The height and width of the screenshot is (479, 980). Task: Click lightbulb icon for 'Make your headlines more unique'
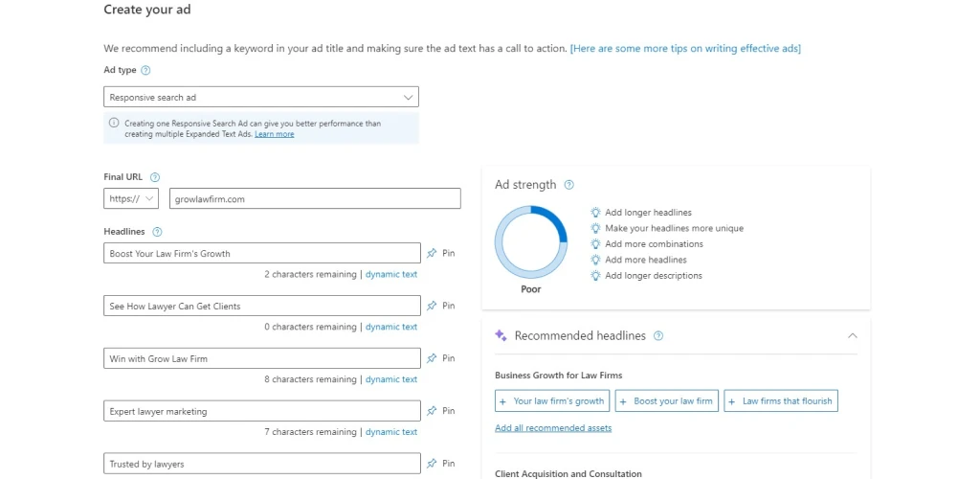(x=595, y=228)
